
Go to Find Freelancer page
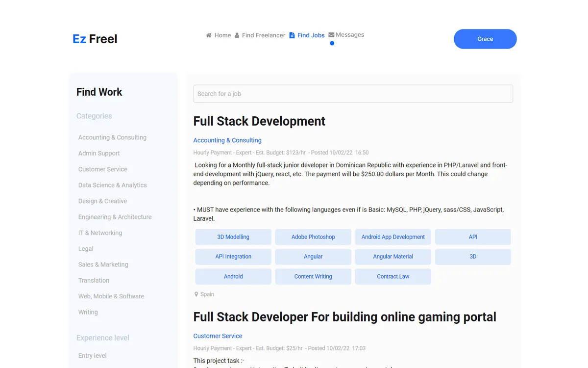coord(260,35)
